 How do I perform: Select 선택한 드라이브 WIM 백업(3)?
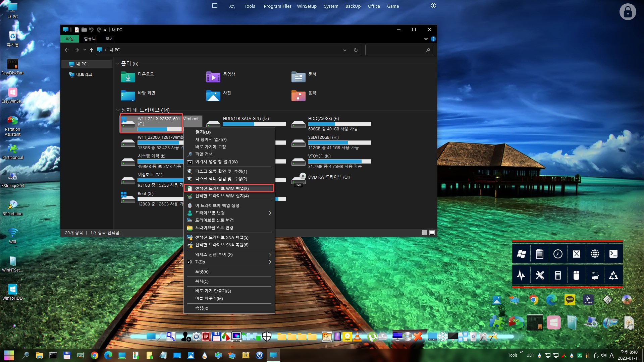(x=229, y=188)
